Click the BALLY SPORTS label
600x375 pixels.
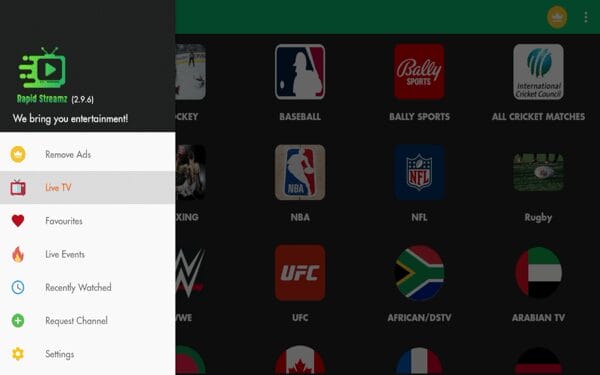pos(419,116)
